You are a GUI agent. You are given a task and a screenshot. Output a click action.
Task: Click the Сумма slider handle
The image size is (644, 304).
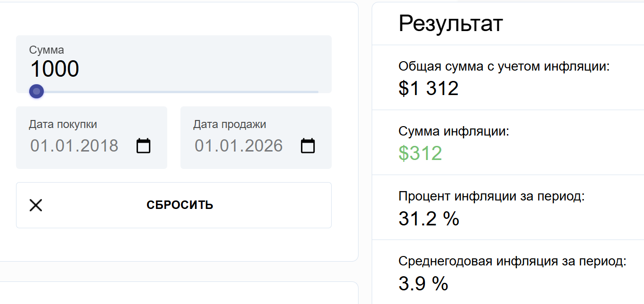(x=36, y=91)
